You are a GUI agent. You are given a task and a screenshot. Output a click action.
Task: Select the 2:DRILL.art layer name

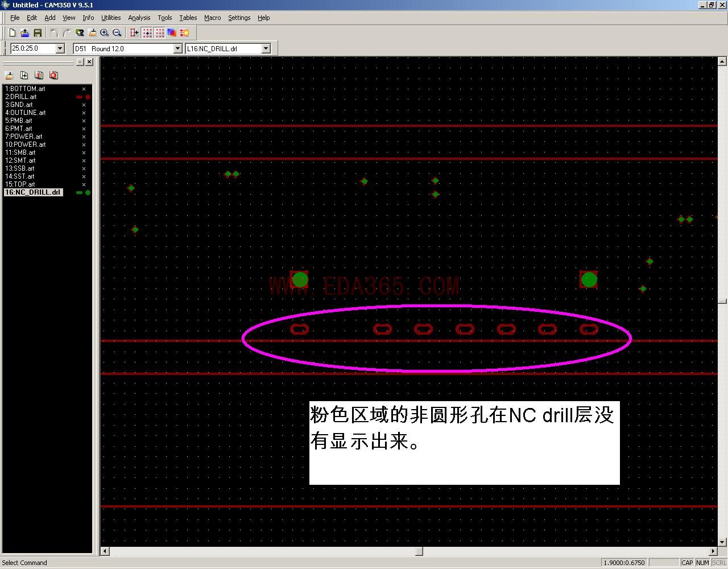pos(21,97)
